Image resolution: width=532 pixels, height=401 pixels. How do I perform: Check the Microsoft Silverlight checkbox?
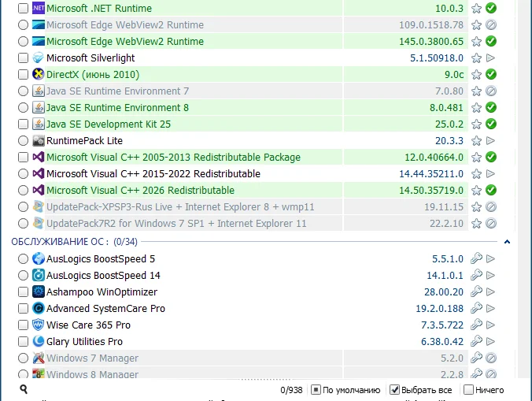23,58
